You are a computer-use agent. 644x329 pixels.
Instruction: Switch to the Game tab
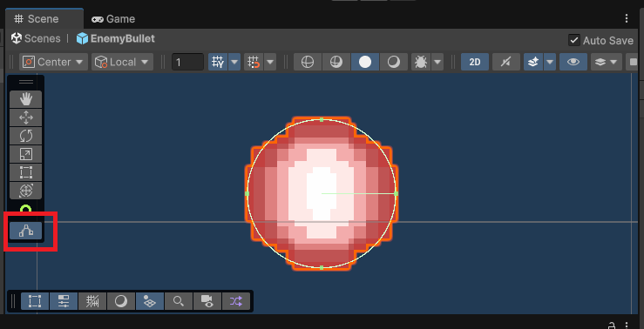tap(113, 19)
